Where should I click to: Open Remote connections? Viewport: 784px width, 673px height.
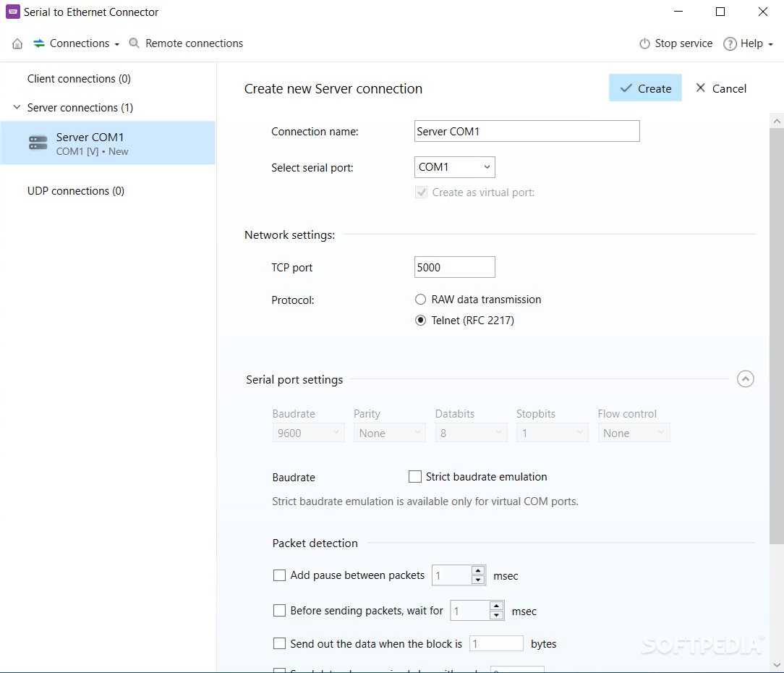[x=186, y=43]
